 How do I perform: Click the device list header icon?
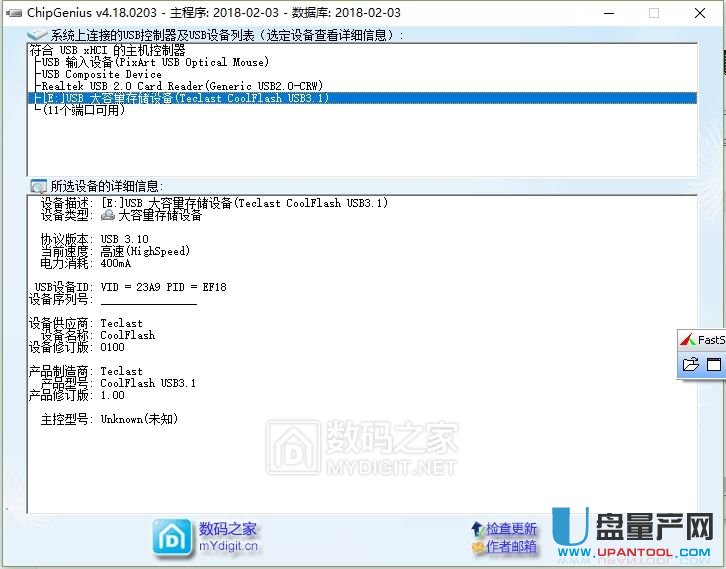pos(37,35)
